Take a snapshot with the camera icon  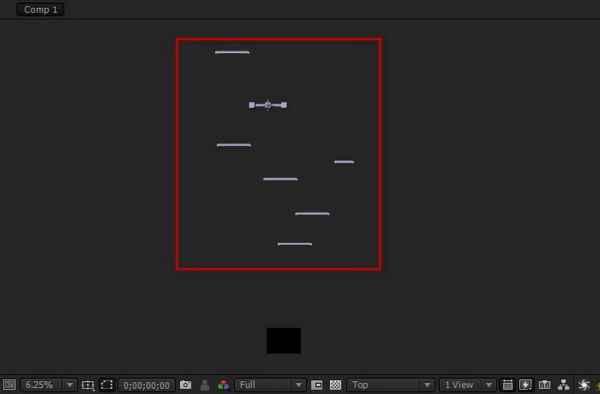coord(186,384)
